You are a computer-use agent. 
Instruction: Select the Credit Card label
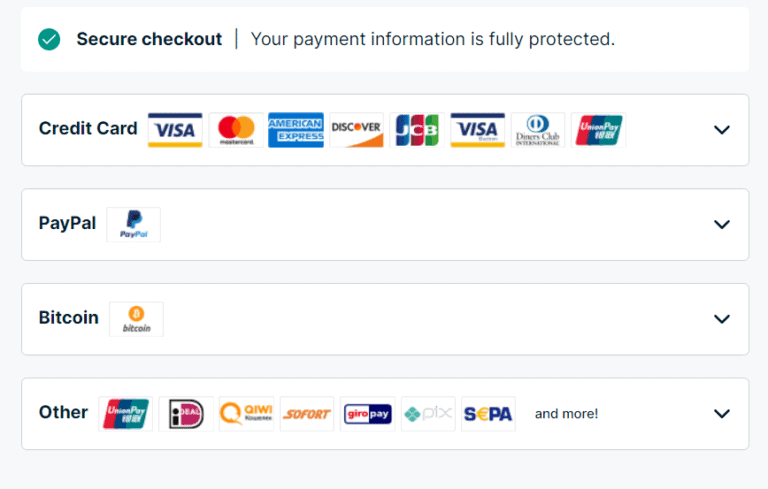tap(88, 128)
